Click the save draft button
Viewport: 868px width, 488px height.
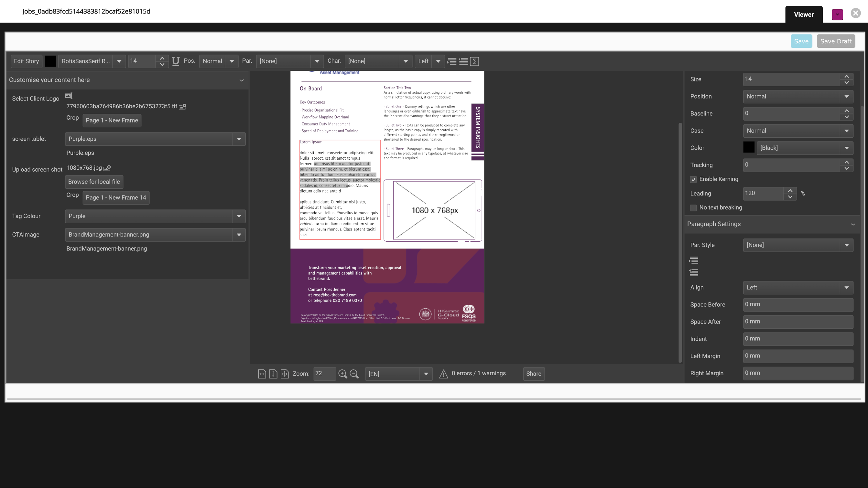click(836, 41)
